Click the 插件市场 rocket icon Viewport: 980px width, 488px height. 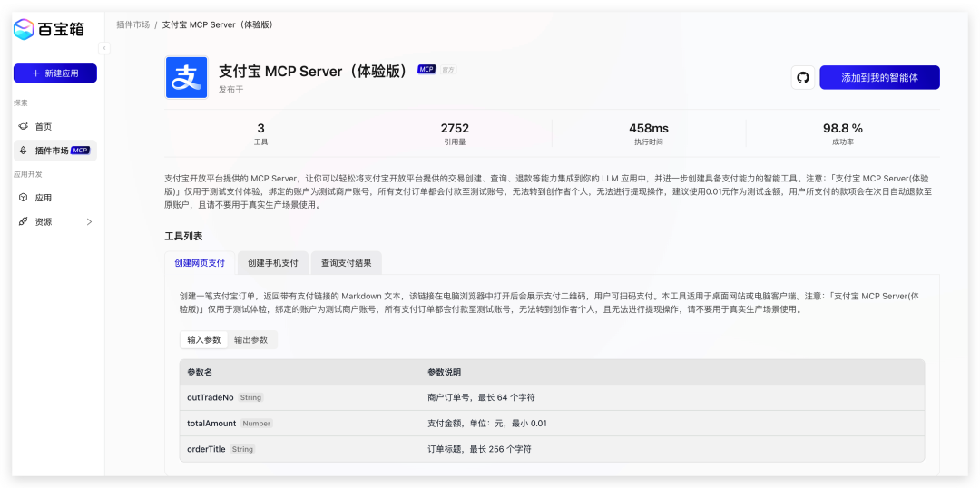[23, 151]
